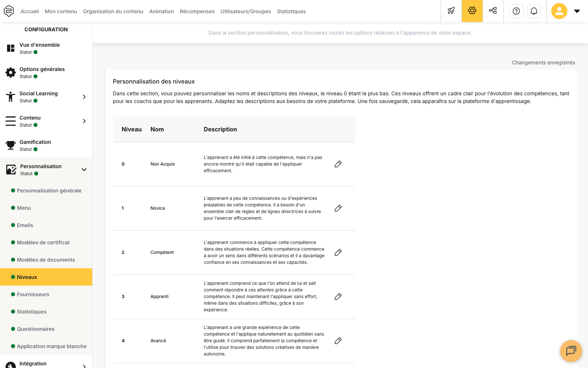The image size is (588, 368).
Task: Collapse the Personnalisation section
Action: coord(84,170)
